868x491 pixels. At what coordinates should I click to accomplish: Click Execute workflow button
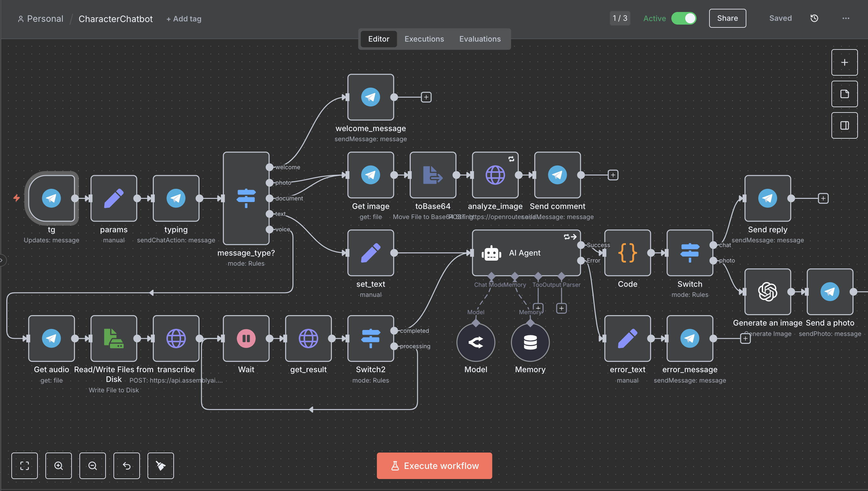coord(434,465)
